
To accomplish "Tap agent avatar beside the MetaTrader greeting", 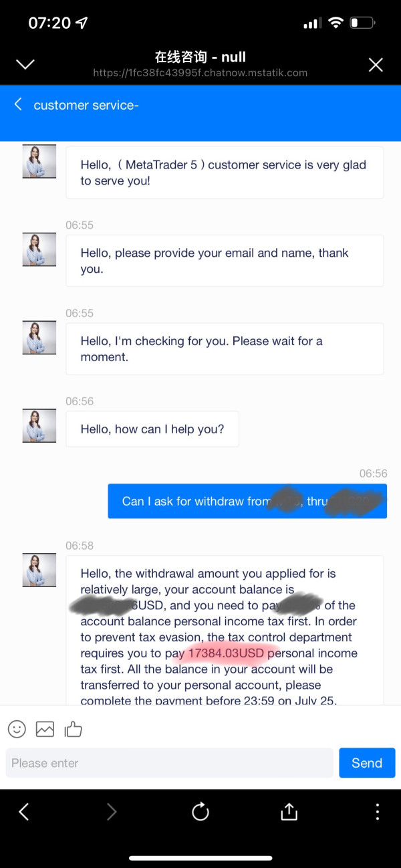I will coord(39,161).
